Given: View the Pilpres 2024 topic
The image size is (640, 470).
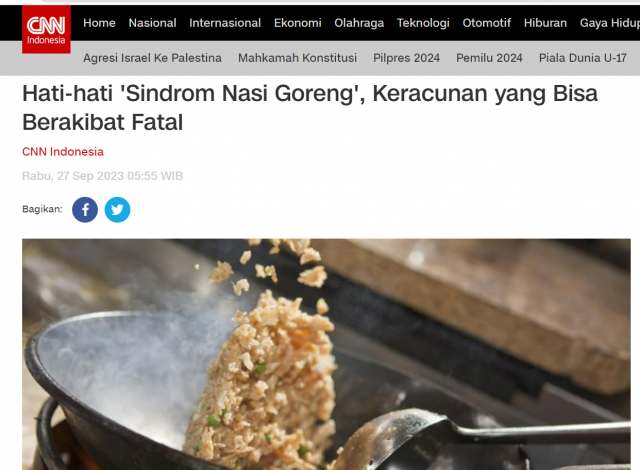Looking at the screenshot, I should [x=406, y=58].
